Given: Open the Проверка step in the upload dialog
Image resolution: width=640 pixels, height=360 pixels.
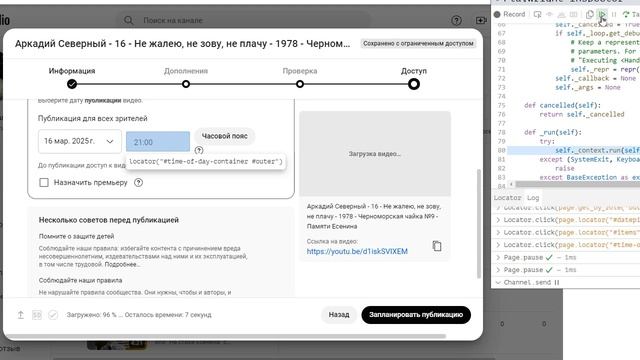Looking at the screenshot, I should click(x=300, y=78).
